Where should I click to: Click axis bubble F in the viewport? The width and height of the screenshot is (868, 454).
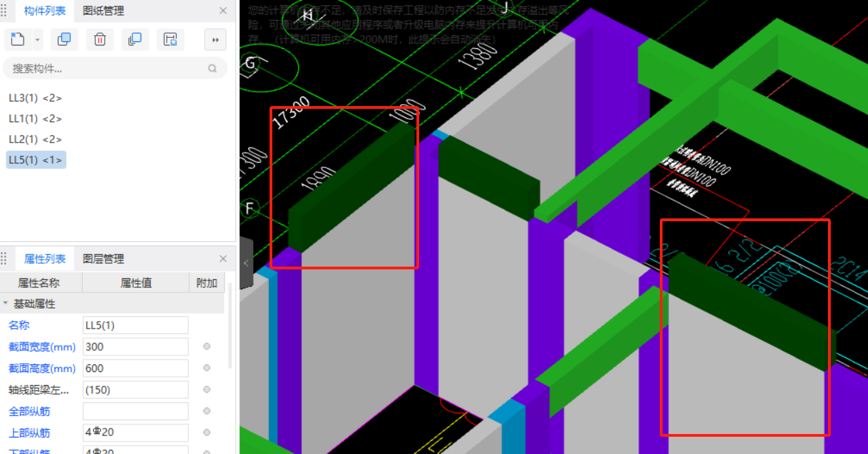(x=250, y=208)
